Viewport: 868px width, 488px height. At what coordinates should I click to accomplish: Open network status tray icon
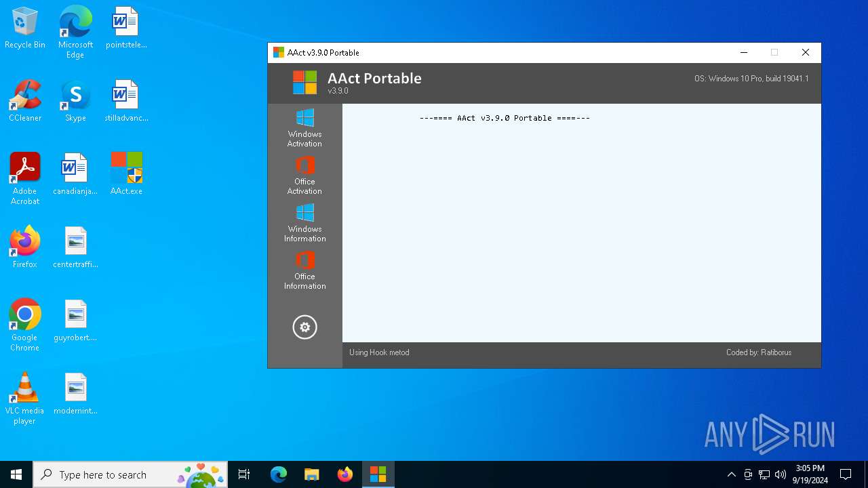tap(764, 474)
